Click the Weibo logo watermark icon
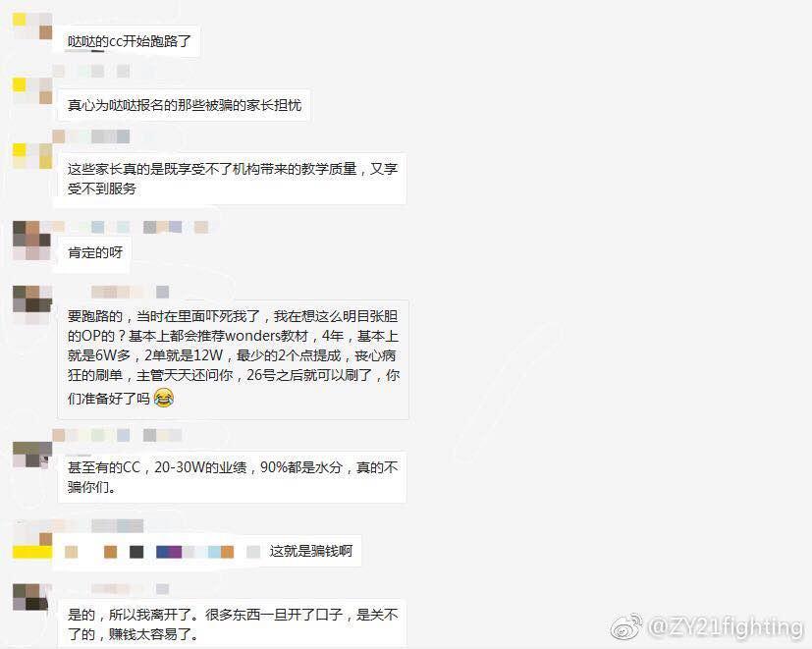 point(627,626)
